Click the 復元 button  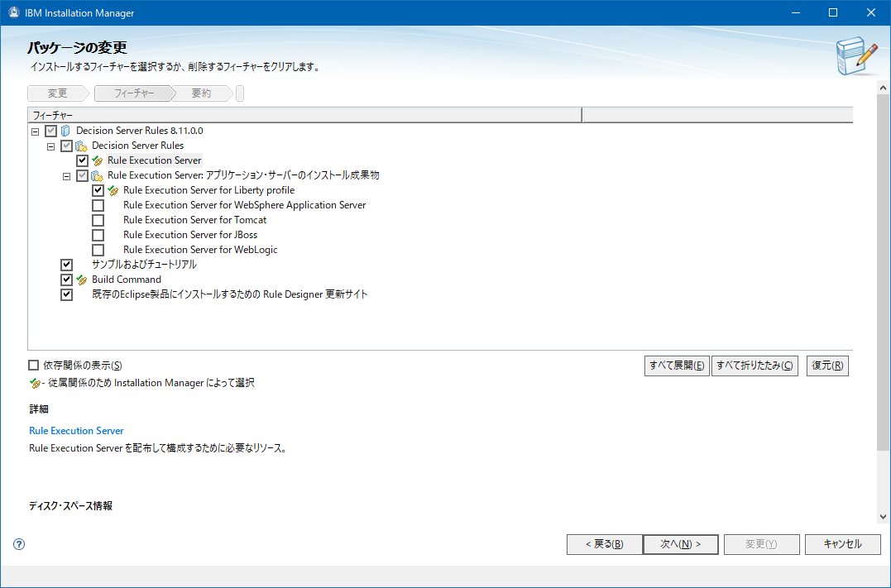(x=827, y=366)
